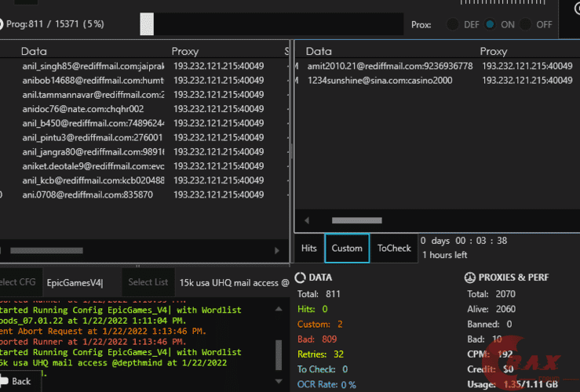Image resolution: width=580 pixels, height=392 pixels.
Task: Click the PROXIES & PERF section icon
Action: coord(471,277)
